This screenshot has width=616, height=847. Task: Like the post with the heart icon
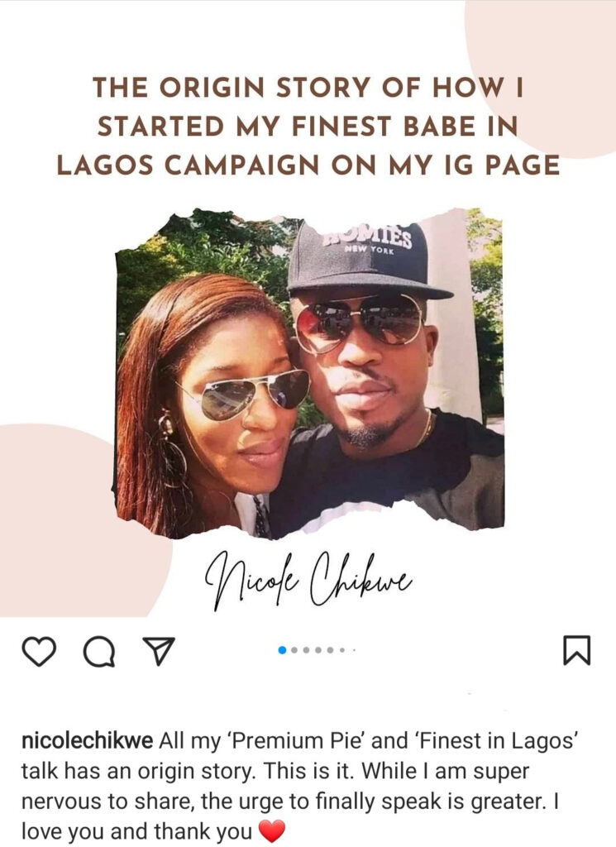[39, 650]
